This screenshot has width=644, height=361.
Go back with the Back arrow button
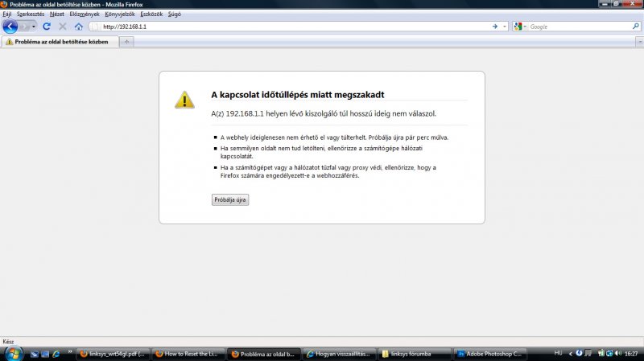click(10, 27)
